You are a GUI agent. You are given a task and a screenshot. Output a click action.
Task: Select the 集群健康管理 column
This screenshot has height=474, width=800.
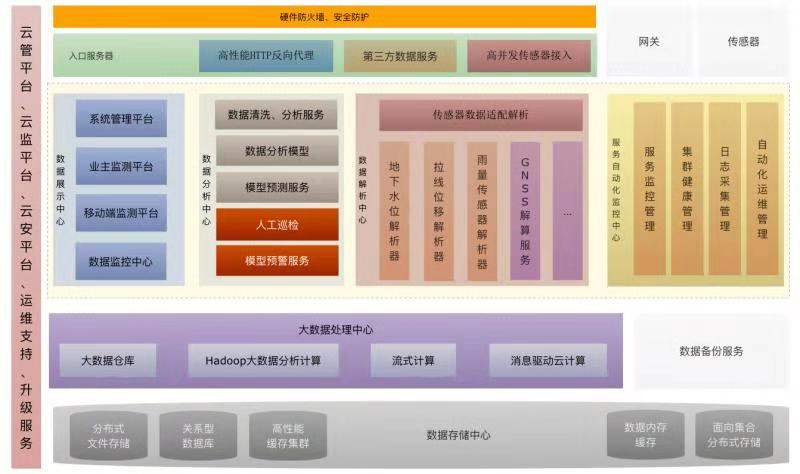[687, 189]
